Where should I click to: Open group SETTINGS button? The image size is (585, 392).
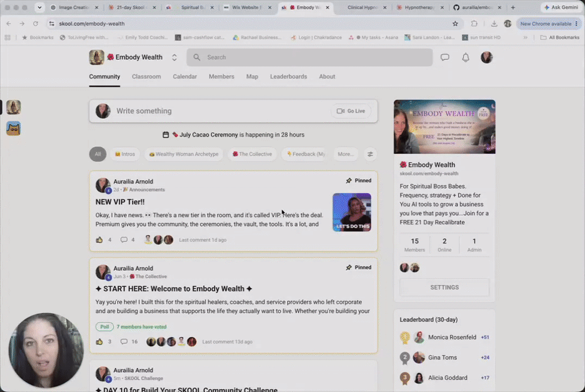click(x=444, y=287)
